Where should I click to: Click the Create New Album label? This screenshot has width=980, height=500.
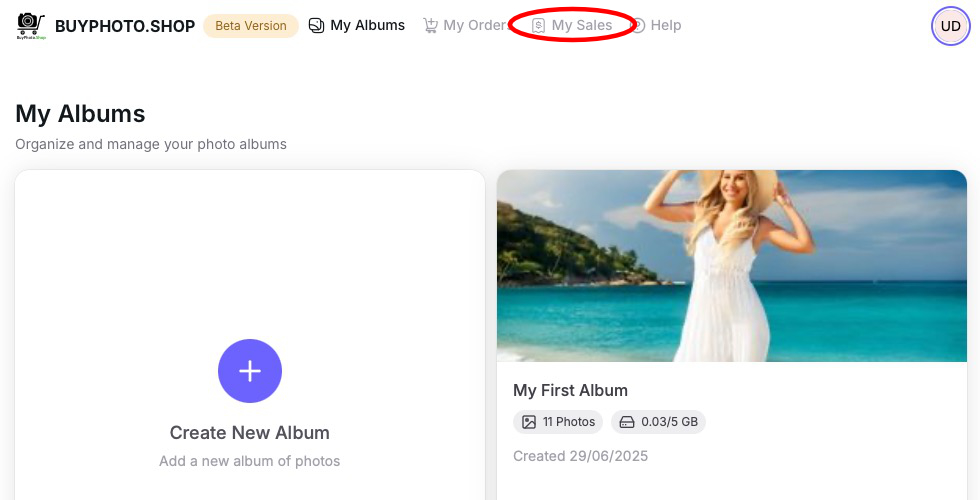[x=250, y=433]
